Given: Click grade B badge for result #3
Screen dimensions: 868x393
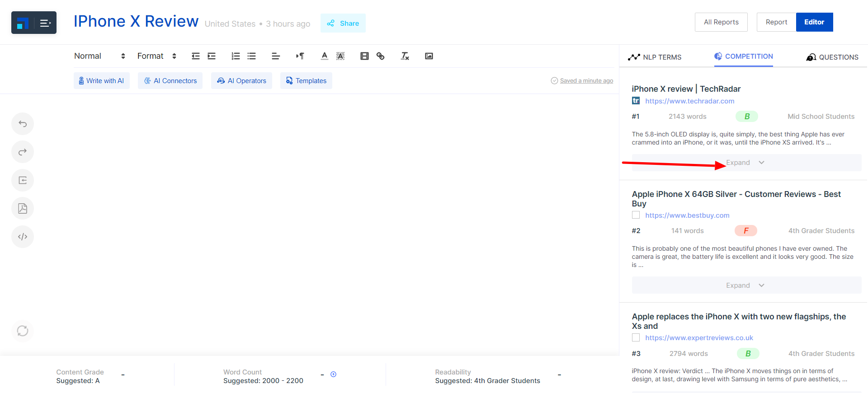Looking at the screenshot, I should coord(748,354).
